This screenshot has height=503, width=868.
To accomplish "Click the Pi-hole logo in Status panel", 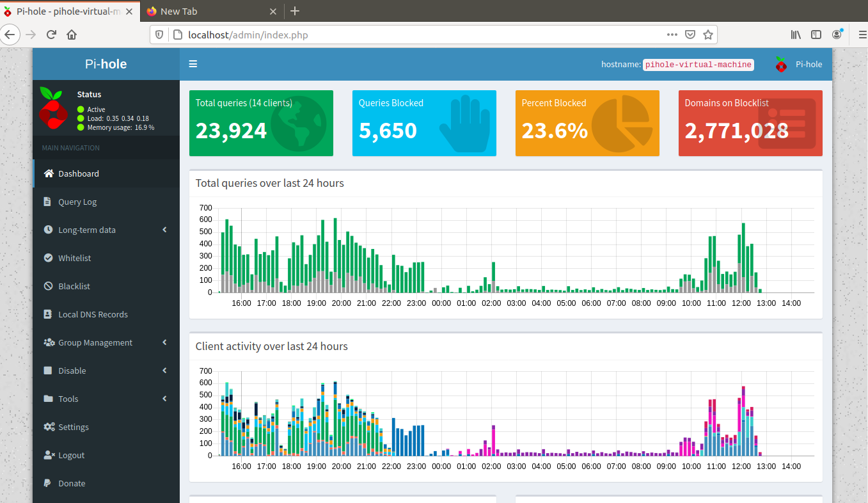I will click(x=53, y=107).
